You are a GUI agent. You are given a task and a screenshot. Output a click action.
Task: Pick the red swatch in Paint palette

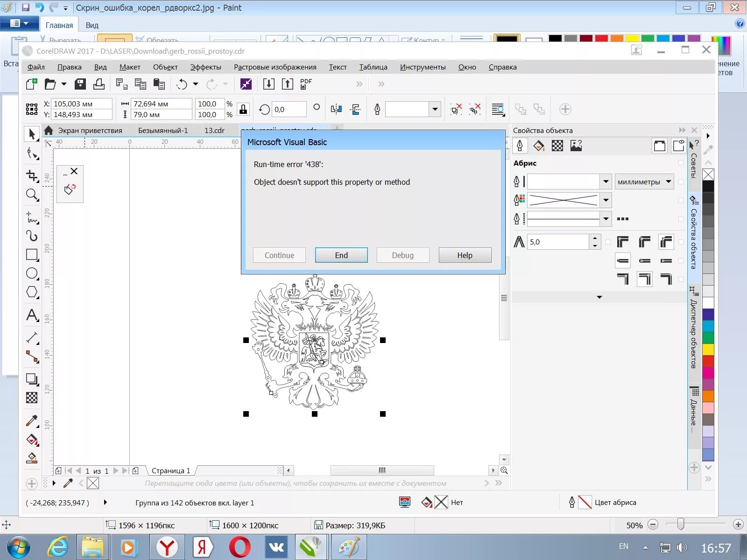pyautogui.click(x=601, y=39)
